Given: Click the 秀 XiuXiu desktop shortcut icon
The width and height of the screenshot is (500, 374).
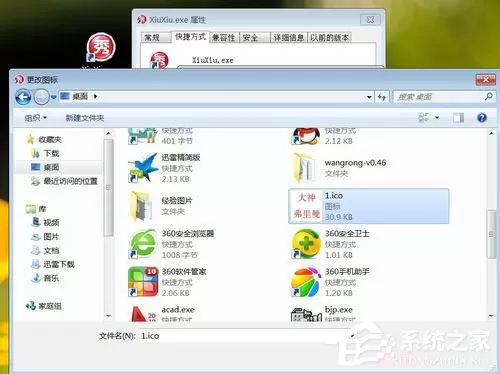Looking at the screenshot, I should tap(101, 48).
